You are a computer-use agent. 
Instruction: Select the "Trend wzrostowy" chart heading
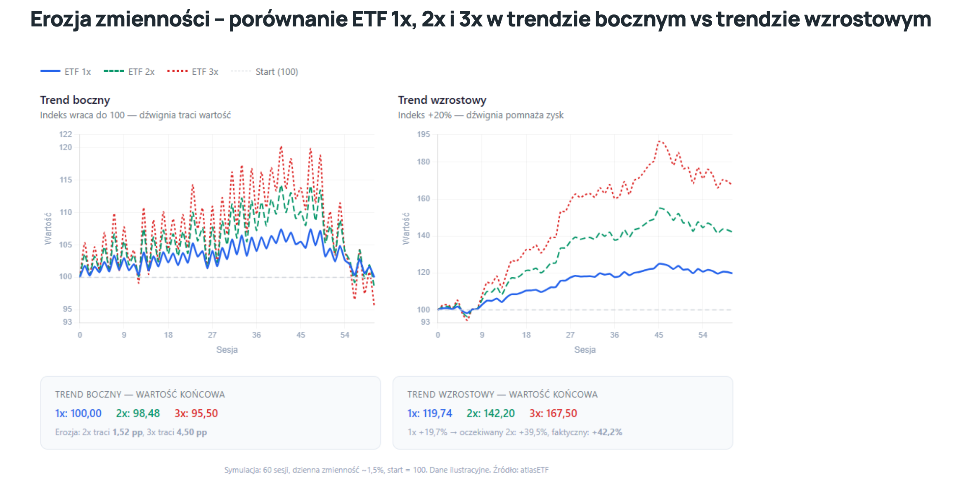coord(442,100)
